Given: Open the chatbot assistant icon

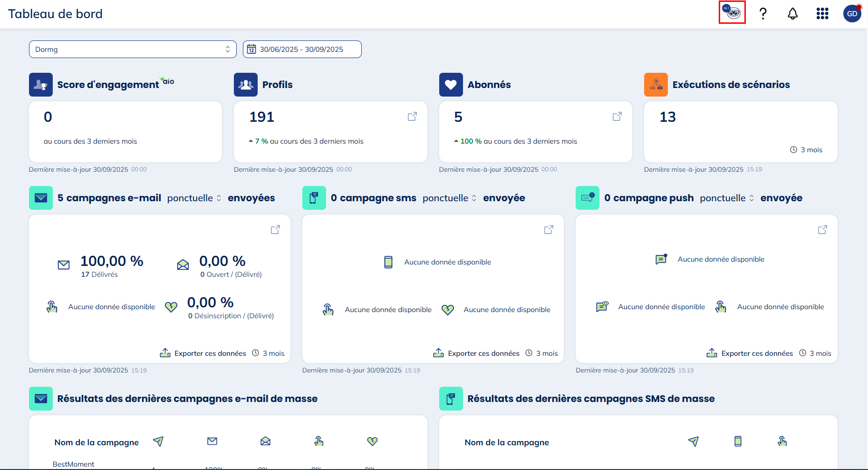Looking at the screenshot, I should tap(732, 13).
